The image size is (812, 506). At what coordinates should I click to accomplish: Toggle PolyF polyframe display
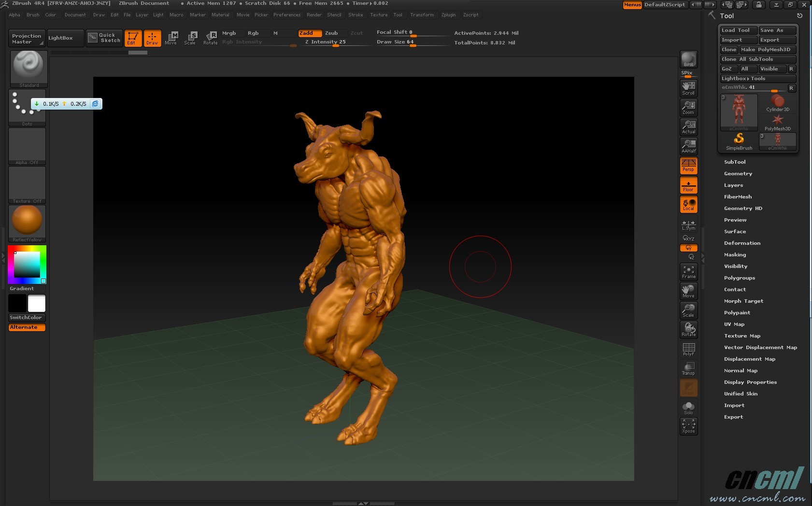(688, 349)
